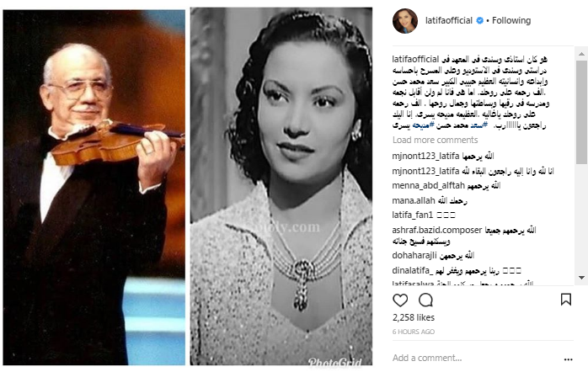Open comments via the speech bubble icon

(x=425, y=300)
